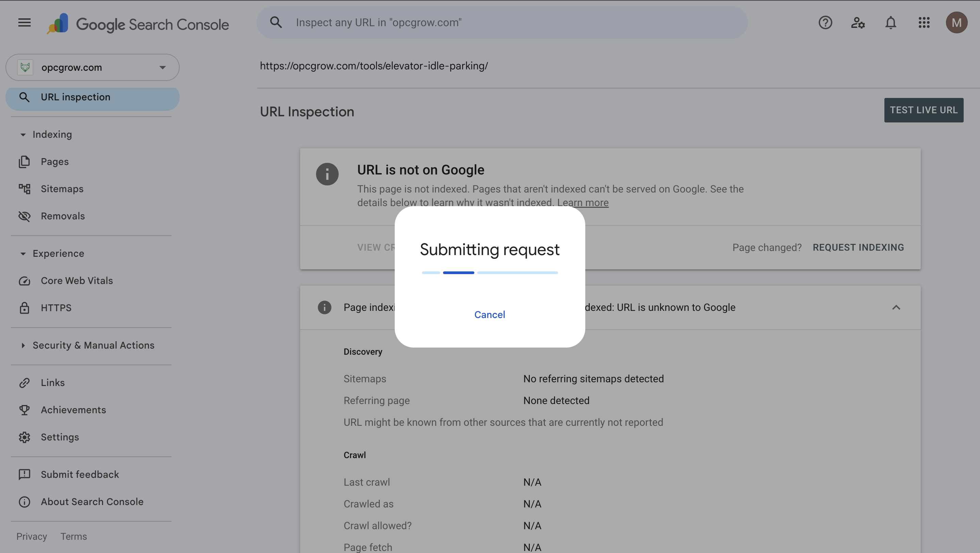Click the search magnifier icon in URL bar
This screenshot has width=980, height=553.
(x=276, y=22)
